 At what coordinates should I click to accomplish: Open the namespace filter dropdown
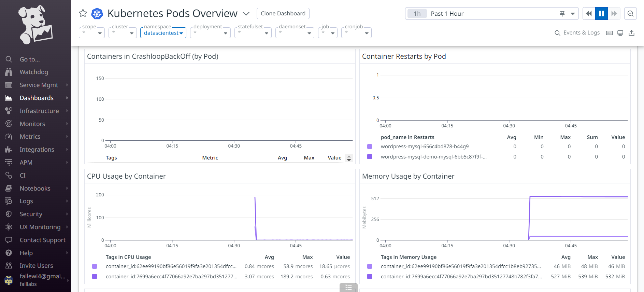[x=163, y=33]
